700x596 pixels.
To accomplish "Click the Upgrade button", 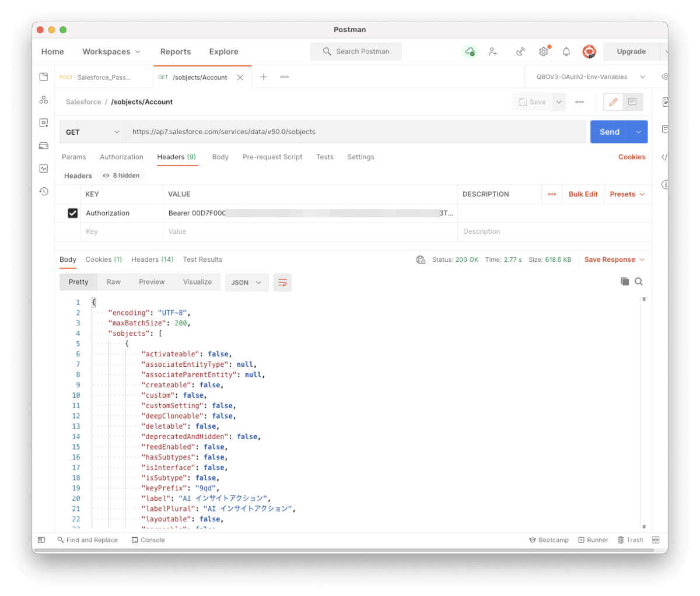I will pyautogui.click(x=631, y=51).
